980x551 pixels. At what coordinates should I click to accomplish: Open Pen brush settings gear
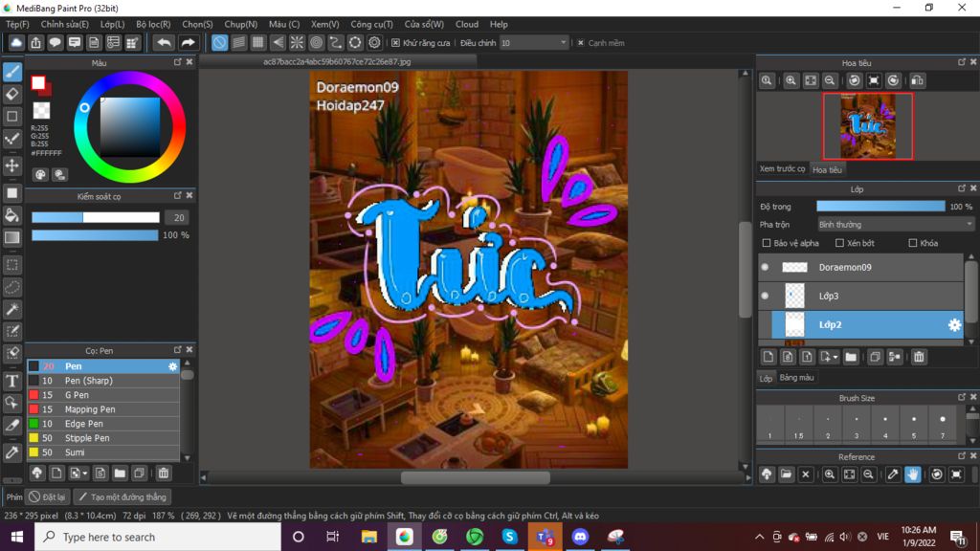pyautogui.click(x=172, y=366)
